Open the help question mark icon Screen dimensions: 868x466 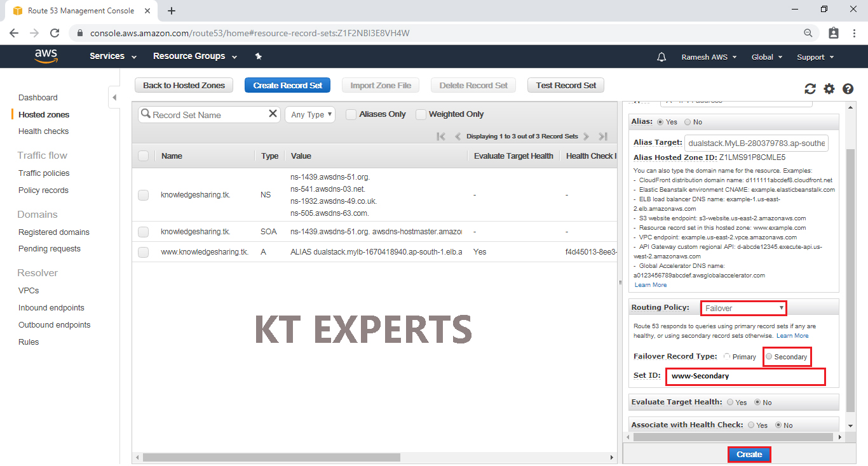point(848,89)
